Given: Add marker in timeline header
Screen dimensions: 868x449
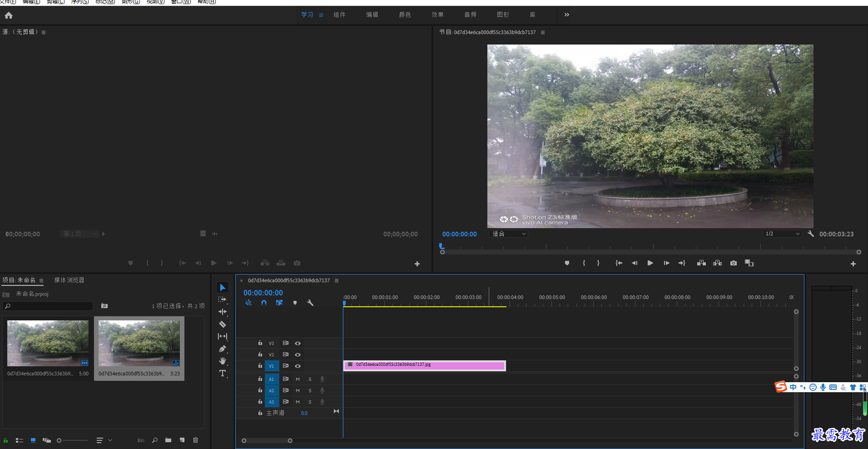Looking at the screenshot, I should click(295, 303).
